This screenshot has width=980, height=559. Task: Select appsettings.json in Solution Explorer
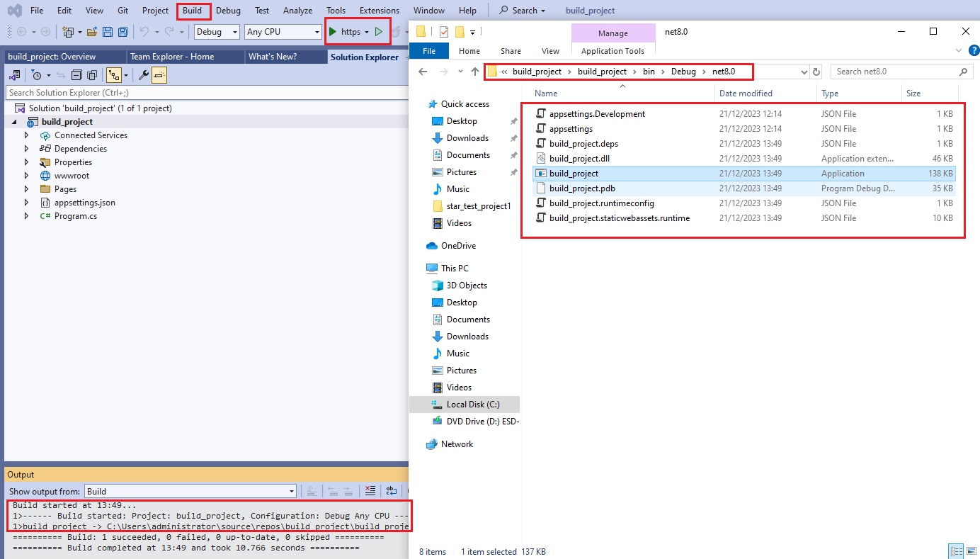tap(85, 203)
